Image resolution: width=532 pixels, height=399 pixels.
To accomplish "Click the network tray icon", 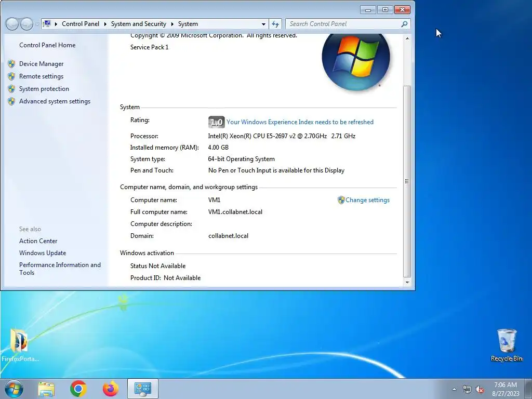I will [467, 390].
